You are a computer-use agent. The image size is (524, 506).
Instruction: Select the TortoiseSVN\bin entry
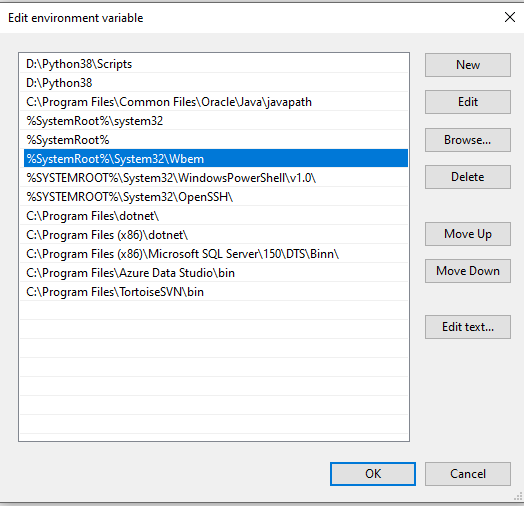pyautogui.click(x=216, y=292)
